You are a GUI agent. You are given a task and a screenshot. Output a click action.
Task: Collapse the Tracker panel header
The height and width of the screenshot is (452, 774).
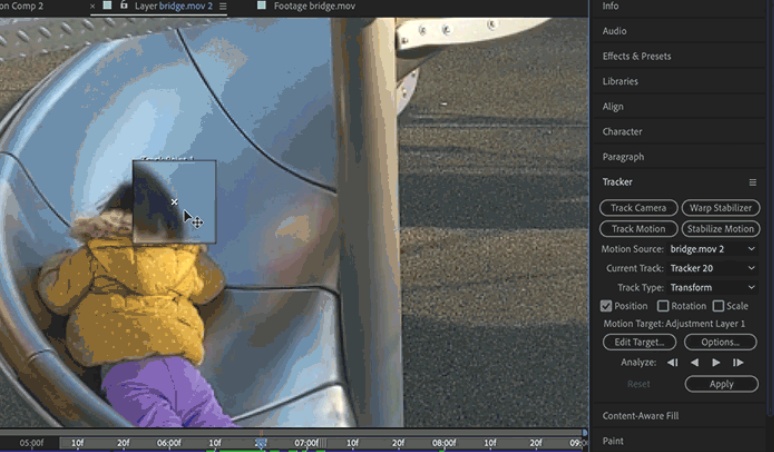click(617, 182)
